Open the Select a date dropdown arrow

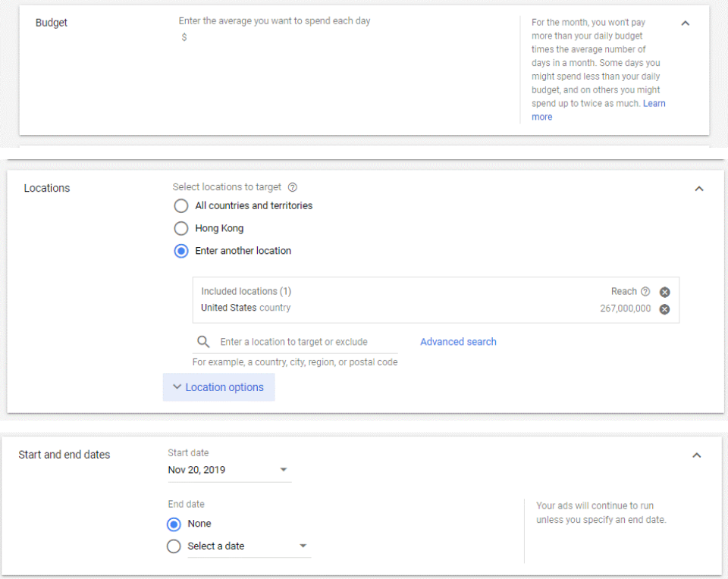point(303,546)
